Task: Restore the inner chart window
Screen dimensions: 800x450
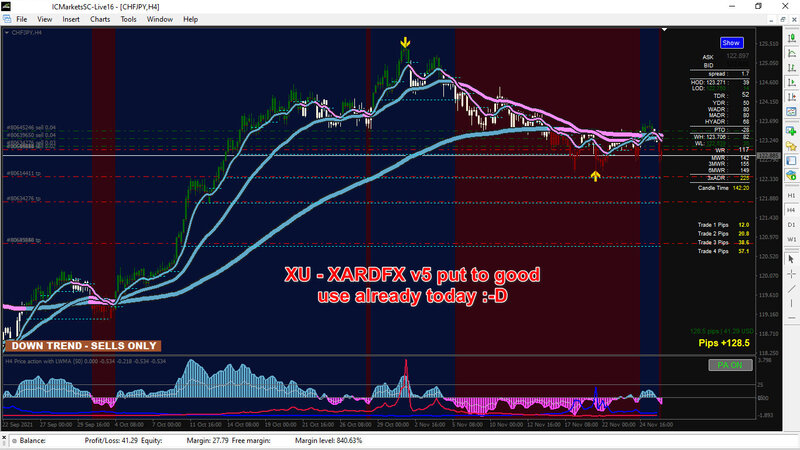Action: [783, 19]
